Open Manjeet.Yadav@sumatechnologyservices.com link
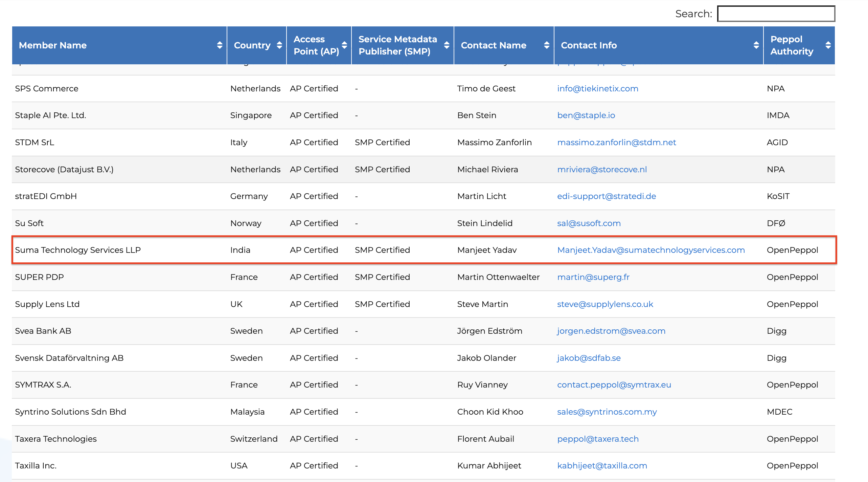The image size is (868, 482). (650, 250)
